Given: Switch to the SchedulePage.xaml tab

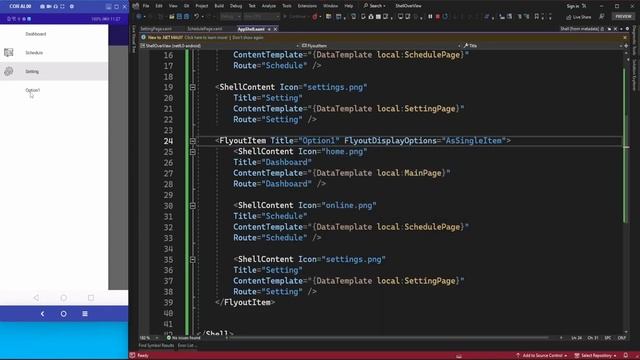Looking at the screenshot, I should tap(205, 29).
